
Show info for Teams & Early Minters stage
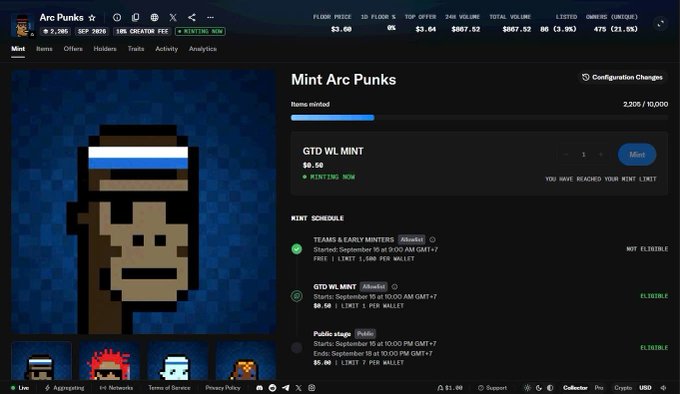(x=432, y=240)
